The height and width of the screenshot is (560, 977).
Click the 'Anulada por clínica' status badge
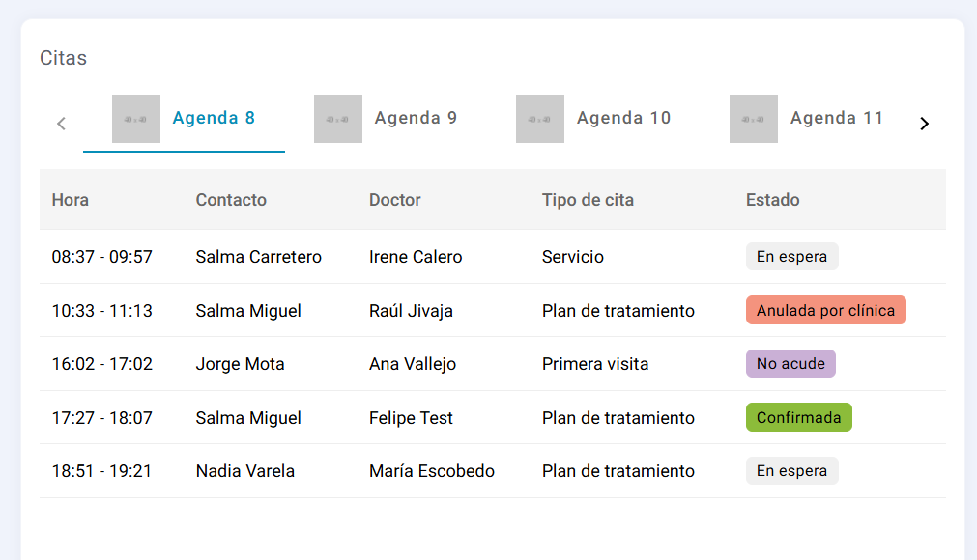825,310
